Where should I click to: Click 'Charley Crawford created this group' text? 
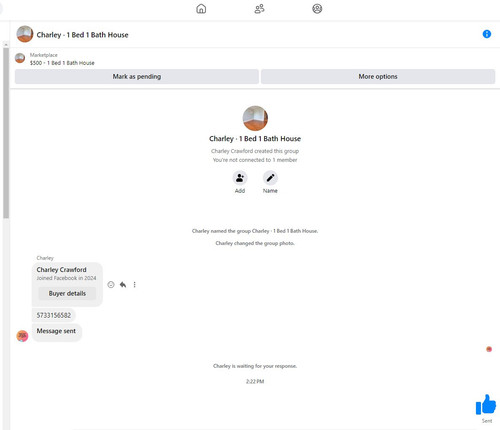pos(255,151)
